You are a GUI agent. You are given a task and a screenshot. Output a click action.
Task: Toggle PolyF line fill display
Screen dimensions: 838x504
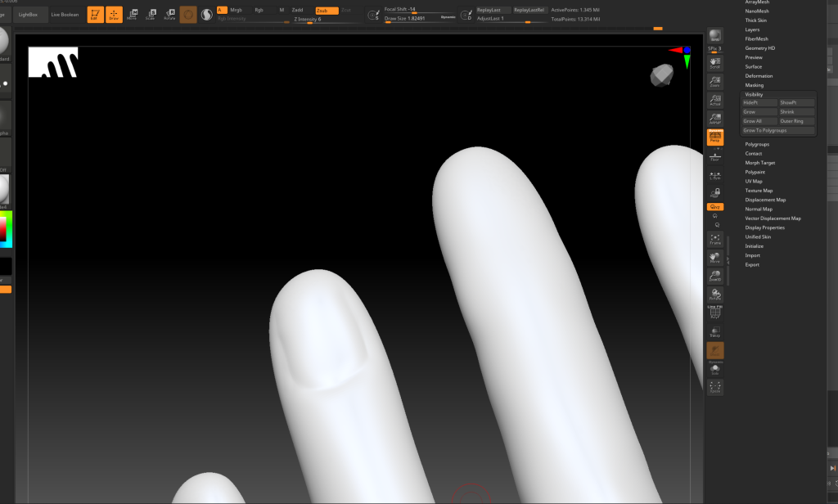coord(715,312)
